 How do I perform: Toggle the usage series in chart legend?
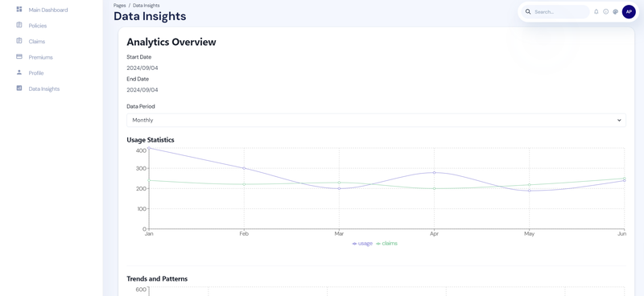point(362,244)
